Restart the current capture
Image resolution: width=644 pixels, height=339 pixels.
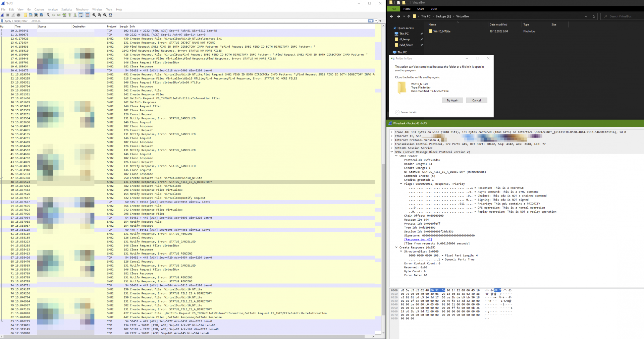(13, 15)
